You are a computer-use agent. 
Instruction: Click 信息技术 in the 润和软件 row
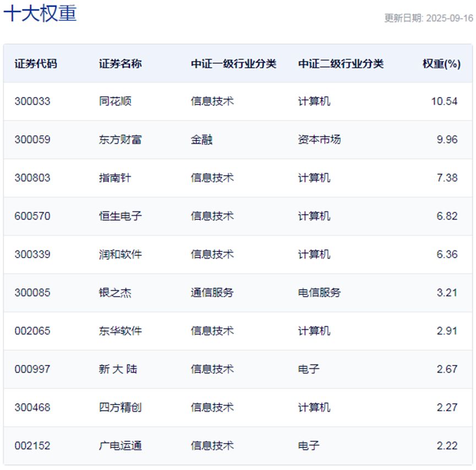coord(212,254)
